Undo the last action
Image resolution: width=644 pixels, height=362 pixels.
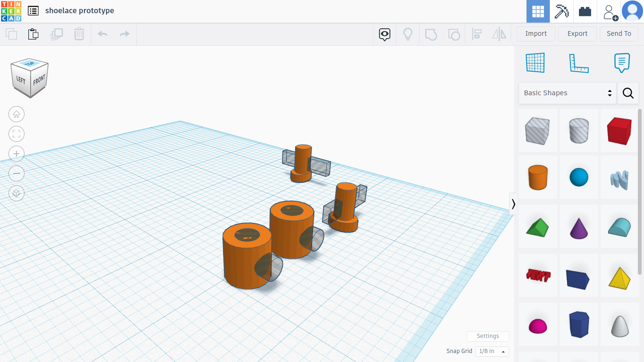(x=102, y=34)
